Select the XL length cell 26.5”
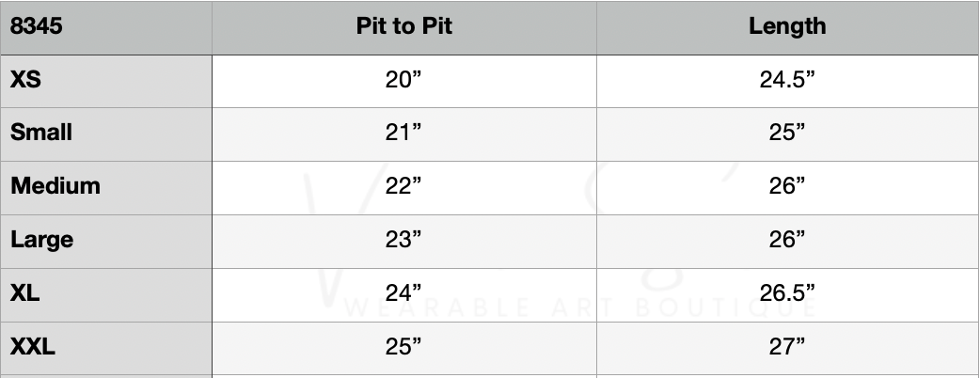This screenshot has height=378, width=980. tap(787, 293)
